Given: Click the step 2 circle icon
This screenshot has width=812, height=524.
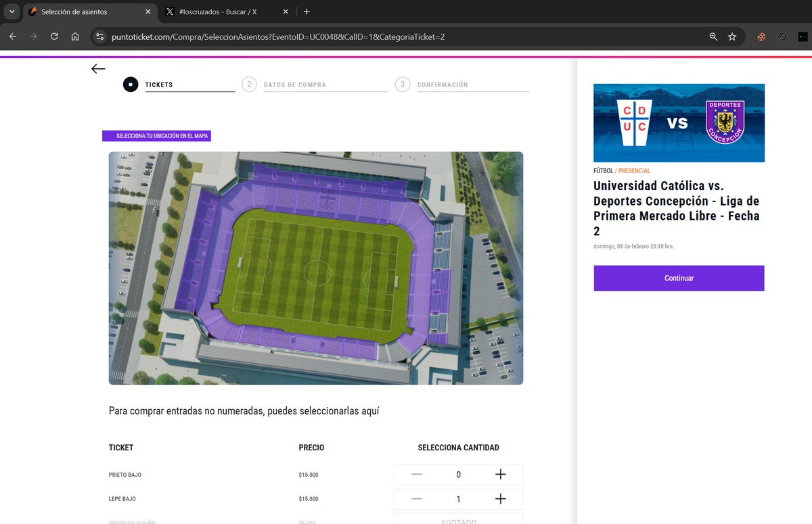Looking at the screenshot, I should tap(249, 85).
